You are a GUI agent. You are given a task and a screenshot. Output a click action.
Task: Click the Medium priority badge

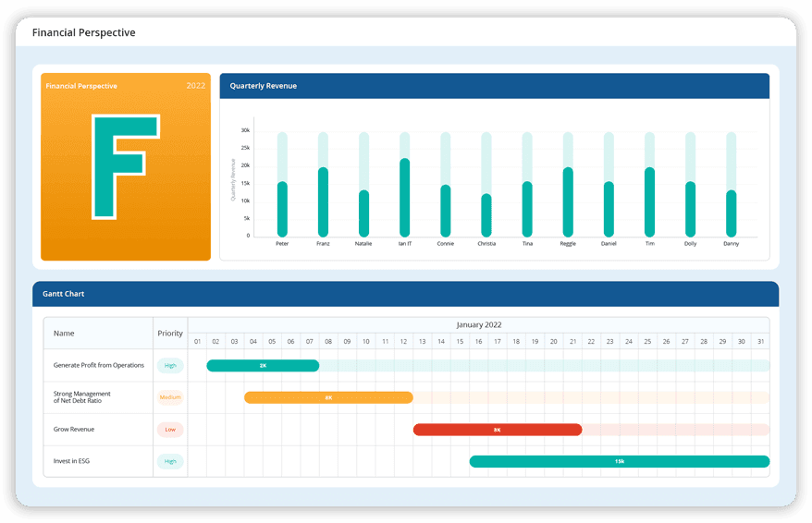[x=170, y=397]
